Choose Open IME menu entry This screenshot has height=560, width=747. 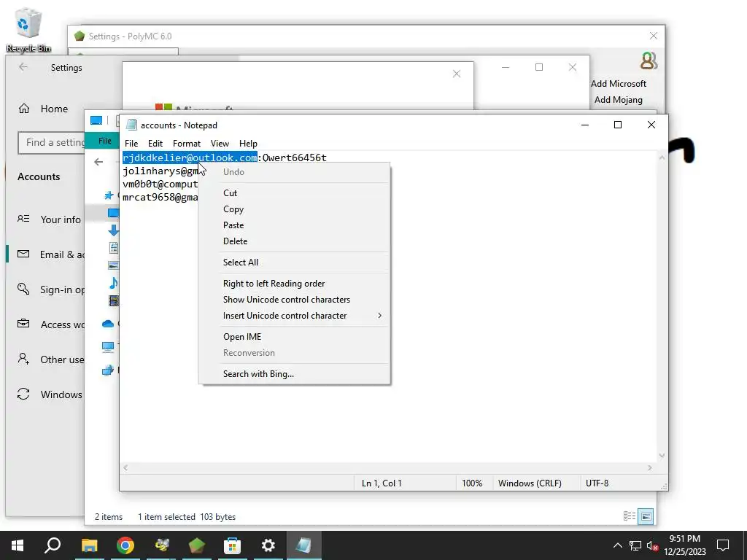tap(242, 337)
